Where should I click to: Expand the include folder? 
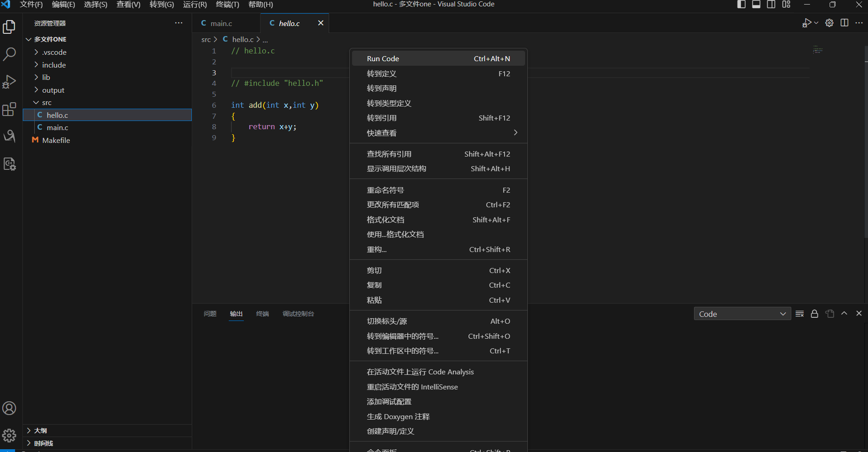107,65
